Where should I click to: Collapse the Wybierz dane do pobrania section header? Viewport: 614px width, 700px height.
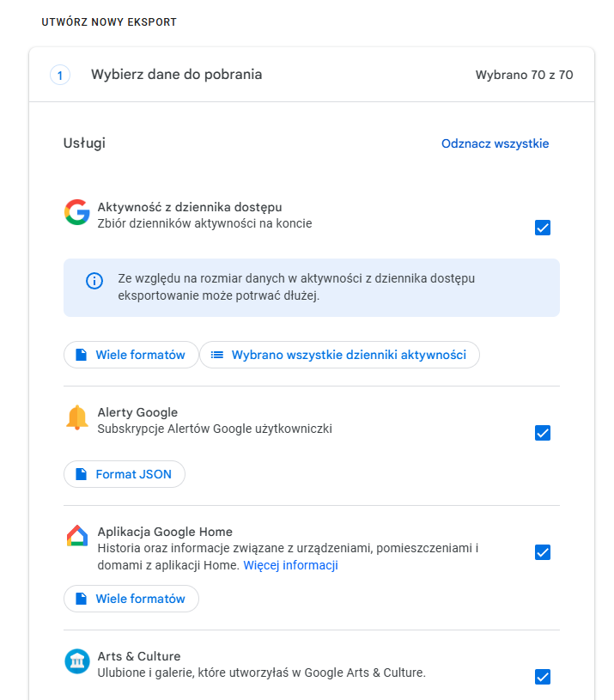tap(177, 75)
